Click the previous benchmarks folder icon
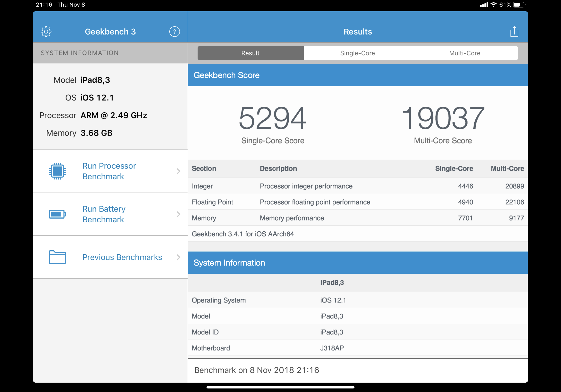 [57, 257]
